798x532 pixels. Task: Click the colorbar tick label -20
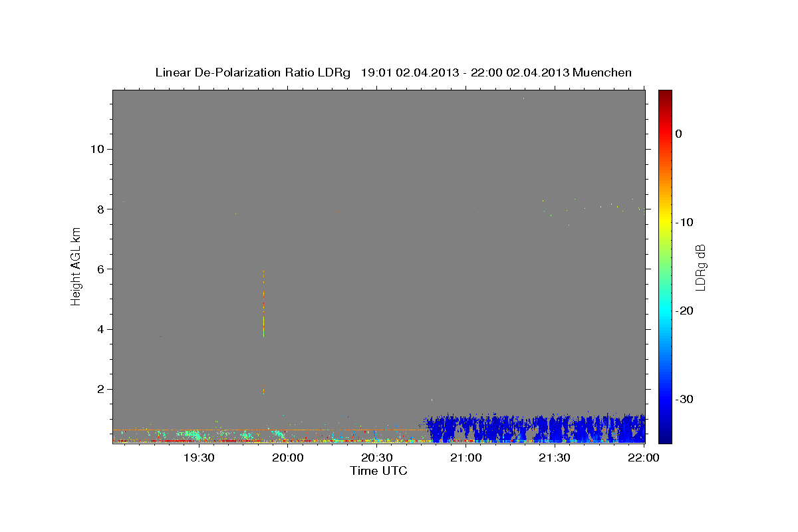(684, 311)
